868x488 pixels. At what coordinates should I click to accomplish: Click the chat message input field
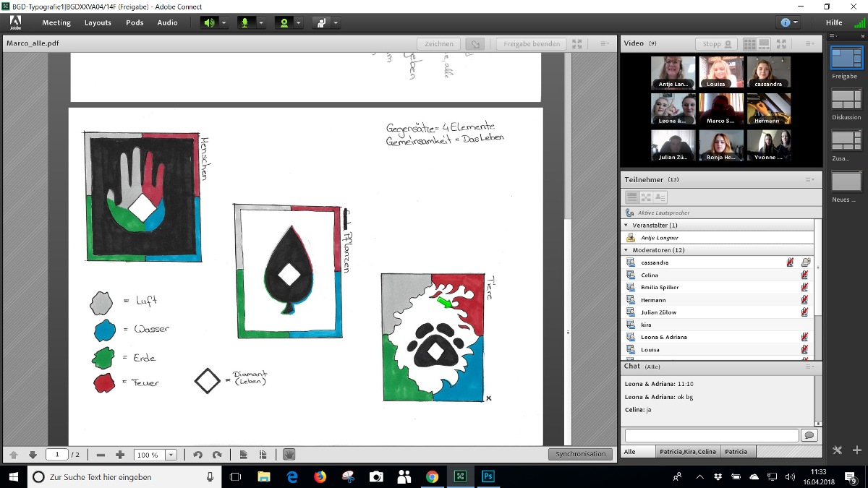[x=712, y=435]
